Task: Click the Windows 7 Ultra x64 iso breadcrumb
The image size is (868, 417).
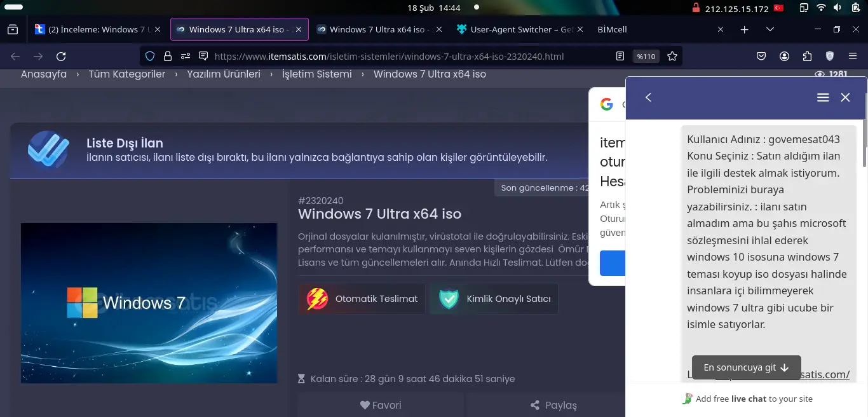Action: pos(430,74)
